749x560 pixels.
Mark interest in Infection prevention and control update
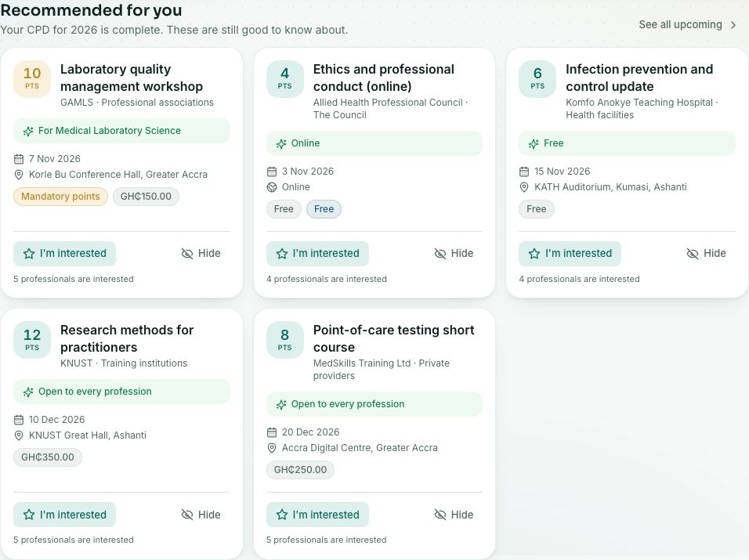[570, 254]
